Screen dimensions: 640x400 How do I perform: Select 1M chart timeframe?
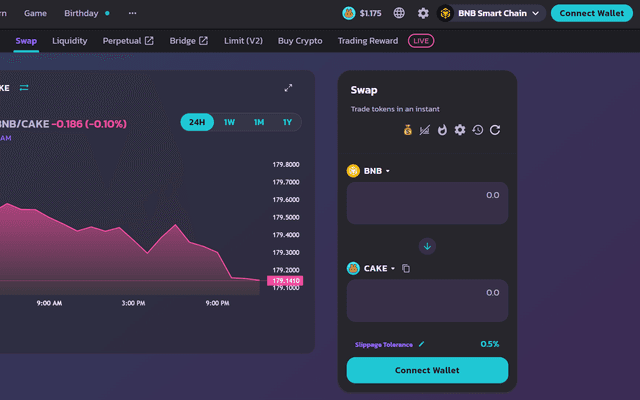coord(259,122)
